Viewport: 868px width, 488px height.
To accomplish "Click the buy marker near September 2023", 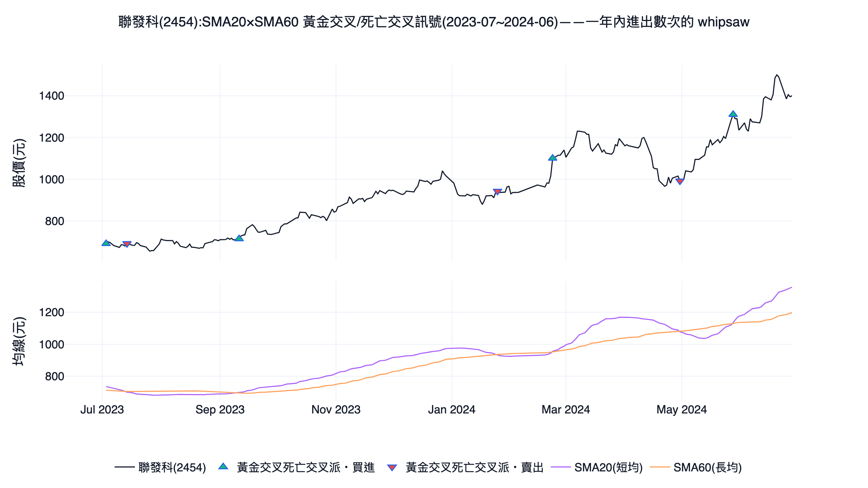I will [x=239, y=238].
